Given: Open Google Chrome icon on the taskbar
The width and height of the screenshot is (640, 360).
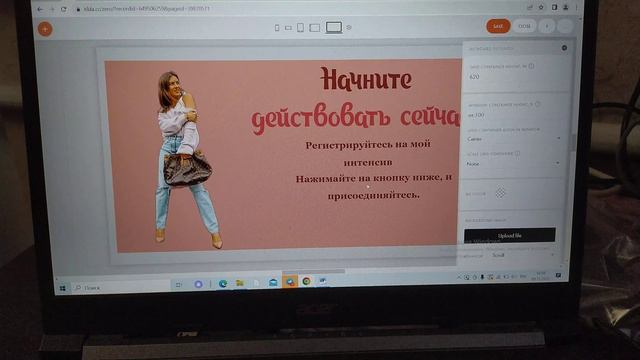Looking at the screenshot, I should [x=306, y=281].
